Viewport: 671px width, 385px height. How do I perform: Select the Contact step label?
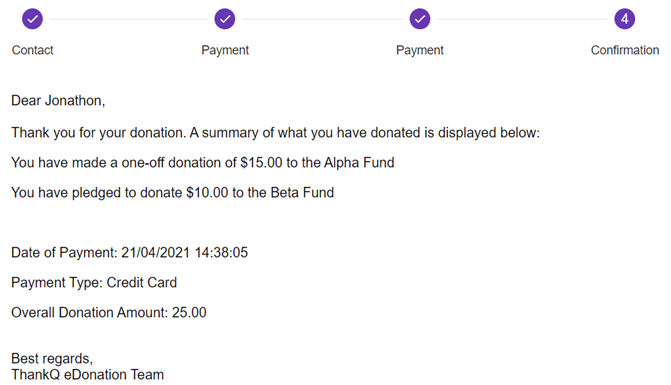tap(33, 50)
